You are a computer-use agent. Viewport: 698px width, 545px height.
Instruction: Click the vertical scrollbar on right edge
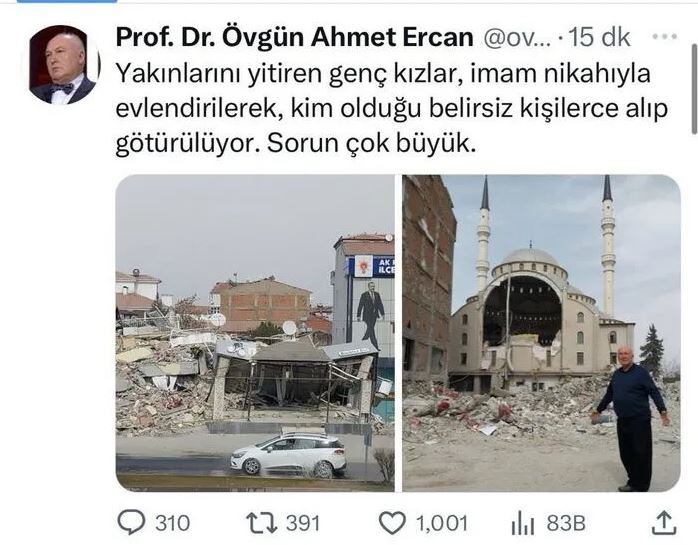point(694,89)
